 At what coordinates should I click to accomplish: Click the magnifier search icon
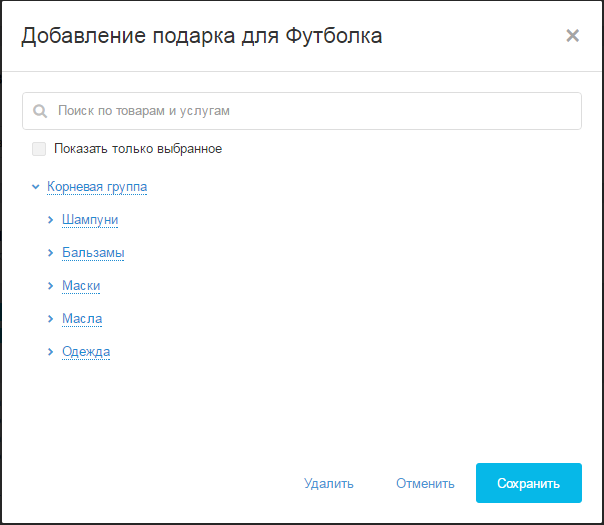[x=40, y=111]
